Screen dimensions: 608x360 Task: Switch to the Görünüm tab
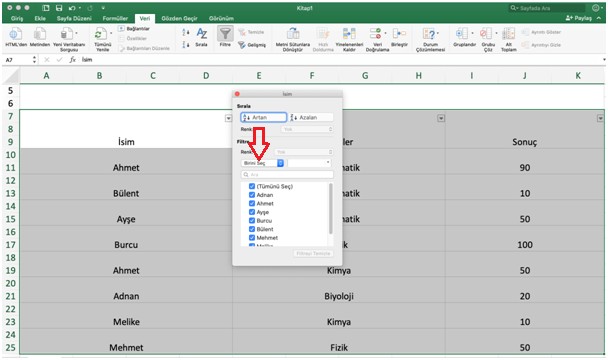coord(221,18)
